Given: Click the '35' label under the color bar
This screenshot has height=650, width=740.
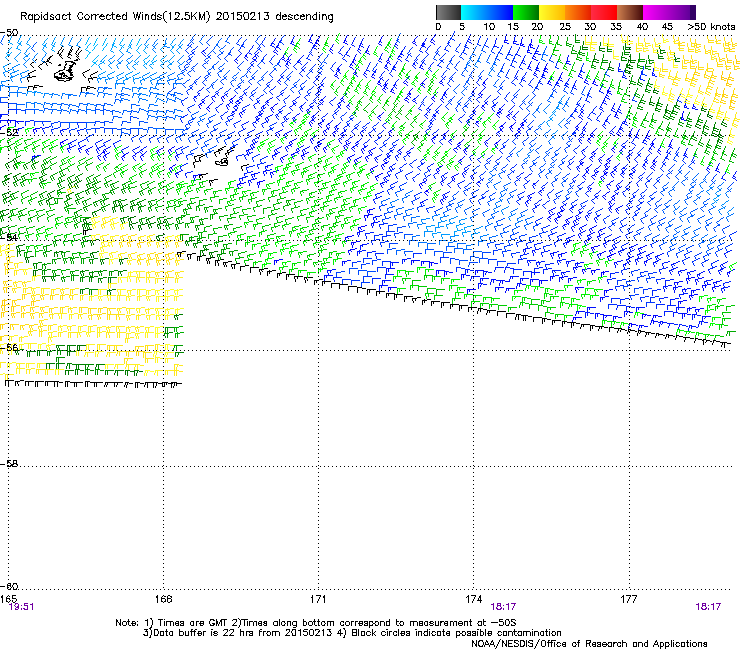Looking at the screenshot, I should click(615, 27).
